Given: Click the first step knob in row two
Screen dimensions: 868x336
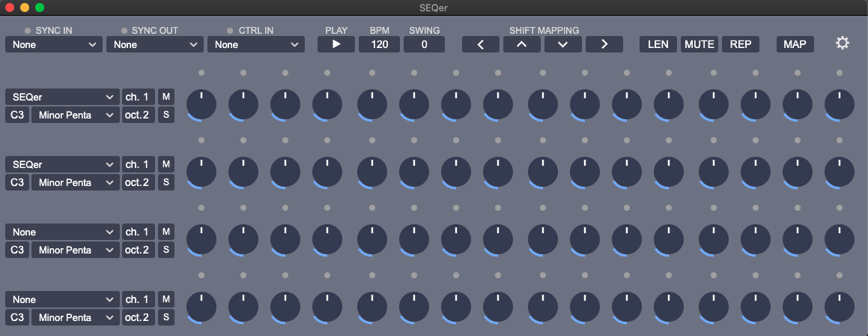Looking at the screenshot, I should click(201, 172).
